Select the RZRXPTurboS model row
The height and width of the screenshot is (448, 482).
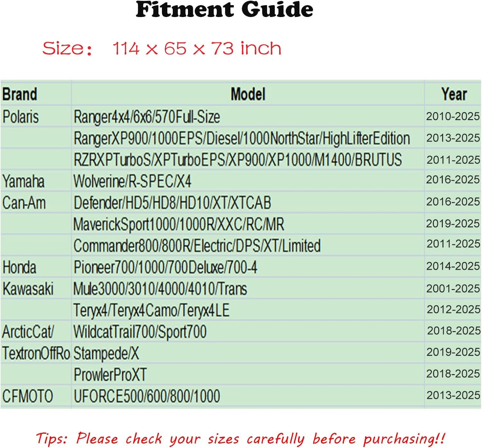238,160
